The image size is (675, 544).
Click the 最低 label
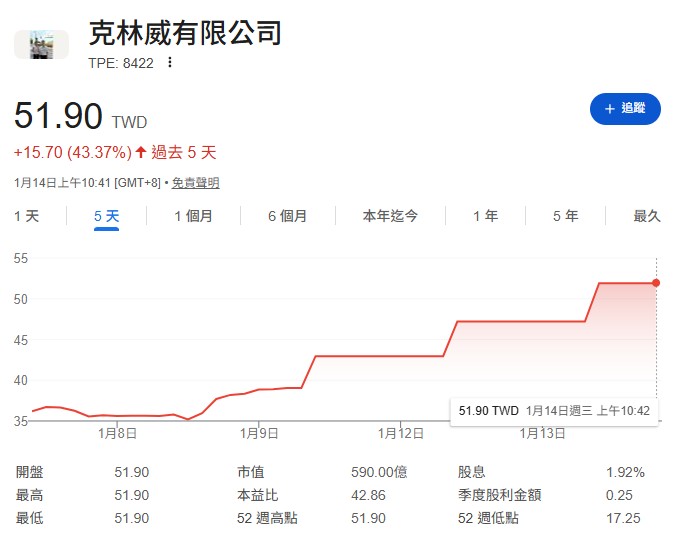click(x=30, y=518)
